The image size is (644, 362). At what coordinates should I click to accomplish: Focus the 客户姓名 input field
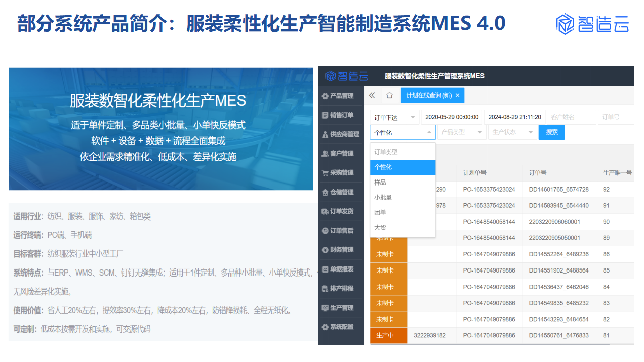(x=572, y=117)
